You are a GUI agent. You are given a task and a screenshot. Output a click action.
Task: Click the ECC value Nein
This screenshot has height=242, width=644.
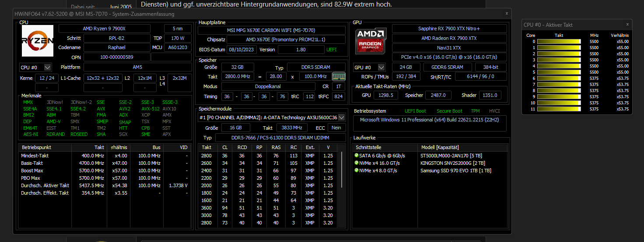click(x=336, y=128)
